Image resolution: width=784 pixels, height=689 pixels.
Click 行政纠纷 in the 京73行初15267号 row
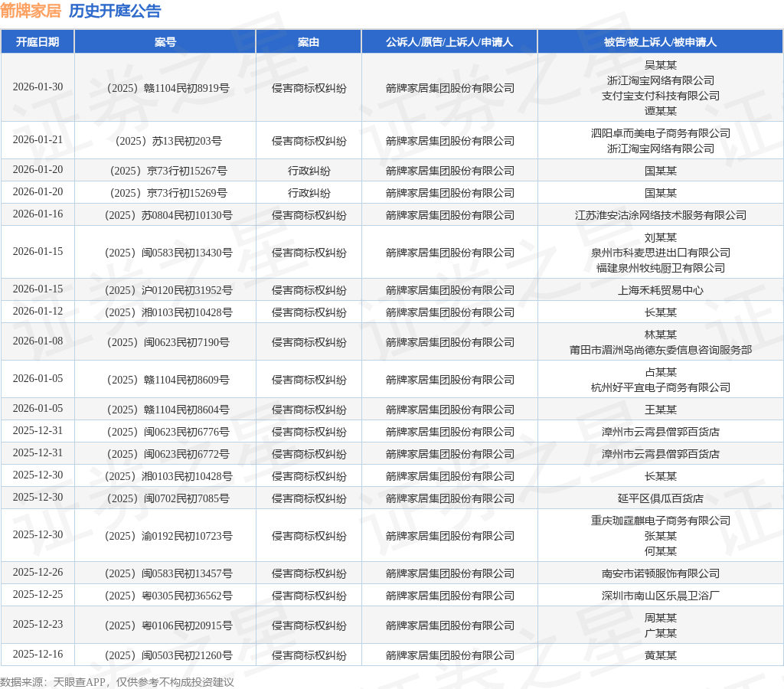point(309,171)
